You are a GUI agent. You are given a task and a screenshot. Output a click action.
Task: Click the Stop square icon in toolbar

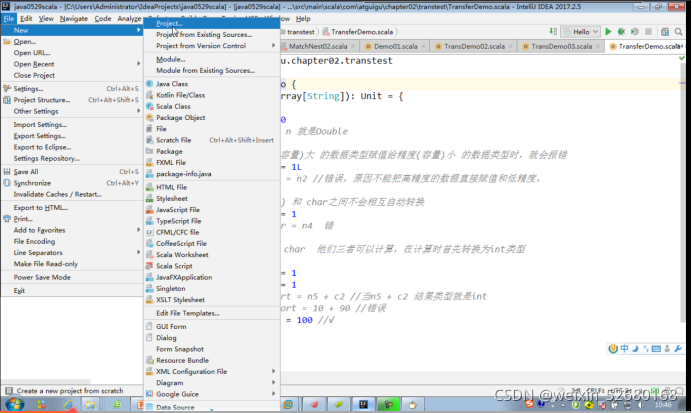648,31
